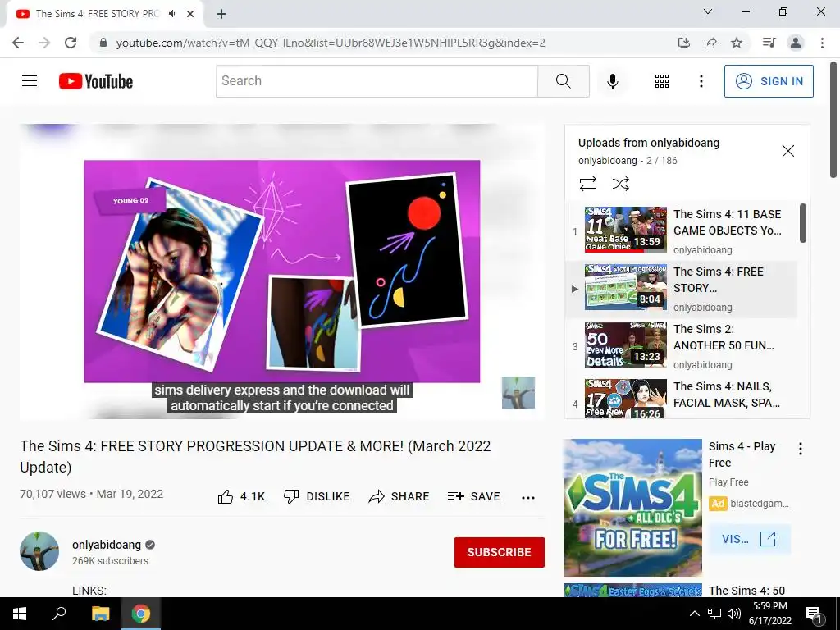Image resolution: width=840 pixels, height=630 pixels.
Task: Click the Sims 4 - Play Free ad title
Action: pyautogui.click(x=742, y=454)
